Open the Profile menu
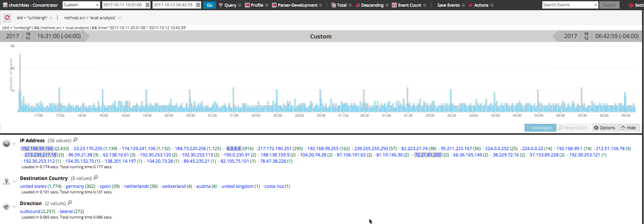644x224 pixels. (x=257, y=5)
